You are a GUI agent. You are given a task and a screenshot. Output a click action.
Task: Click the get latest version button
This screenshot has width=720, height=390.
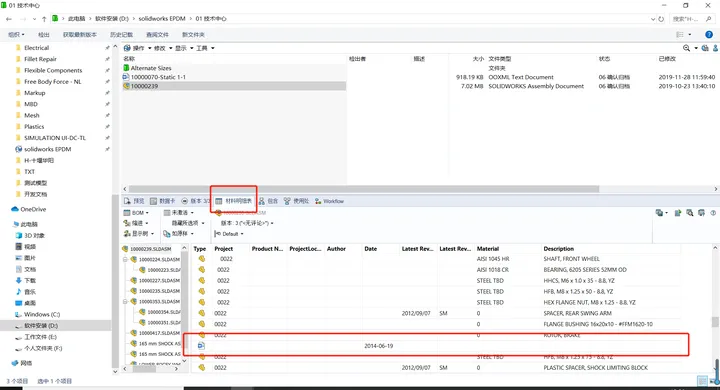point(80,35)
